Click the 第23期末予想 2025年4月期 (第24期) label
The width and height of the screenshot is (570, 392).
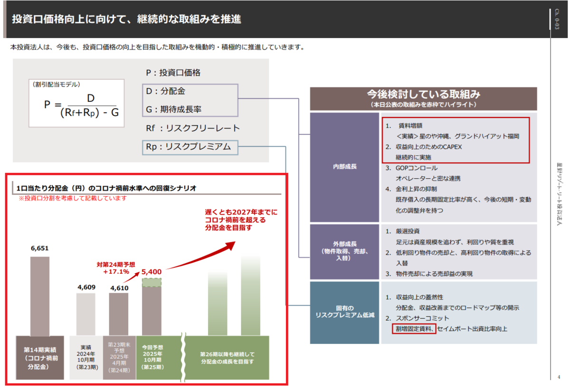[119, 357]
